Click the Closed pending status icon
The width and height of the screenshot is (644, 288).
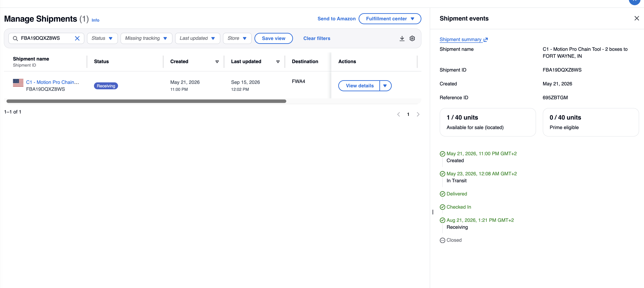[x=442, y=240]
